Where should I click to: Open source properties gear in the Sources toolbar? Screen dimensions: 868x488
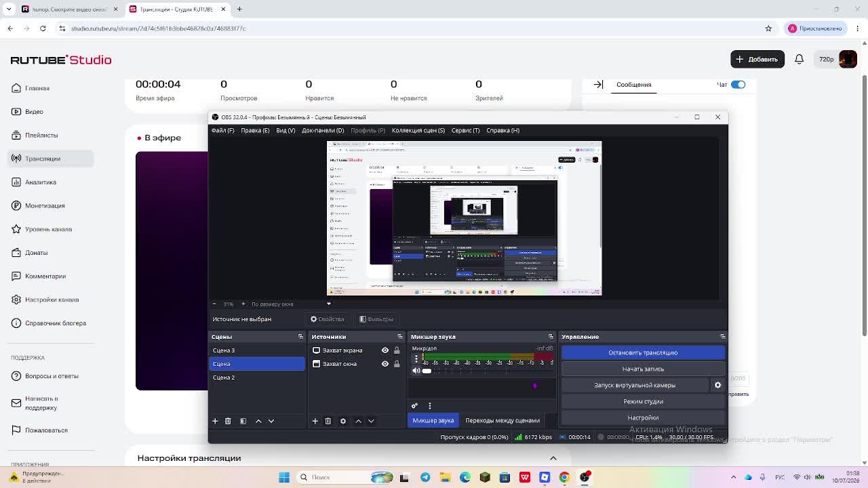[342, 421]
